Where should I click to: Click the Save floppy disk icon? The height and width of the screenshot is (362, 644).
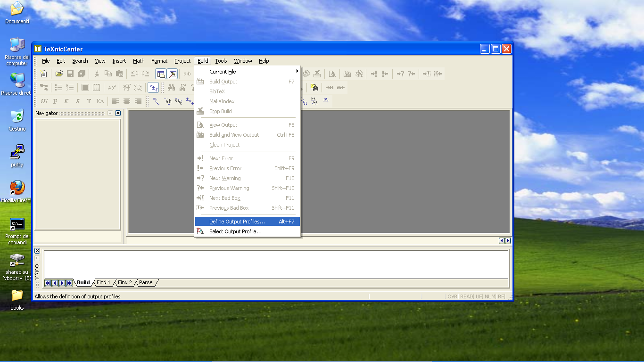point(70,74)
